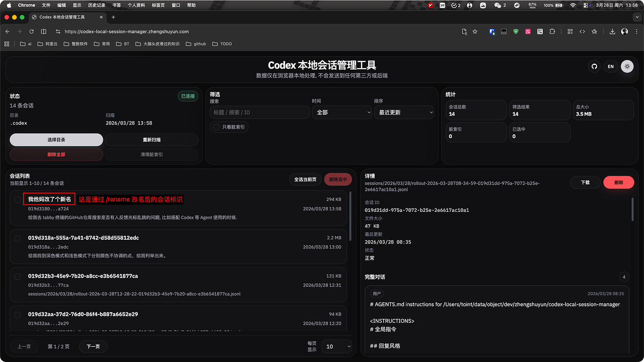Open the ai bookmarks folder
The height and width of the screenshot is (362, 644).
click(x=26, y=44)
